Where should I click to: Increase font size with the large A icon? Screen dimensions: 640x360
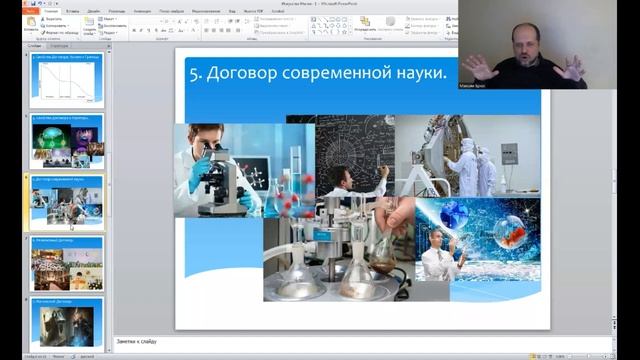[180, 22]
